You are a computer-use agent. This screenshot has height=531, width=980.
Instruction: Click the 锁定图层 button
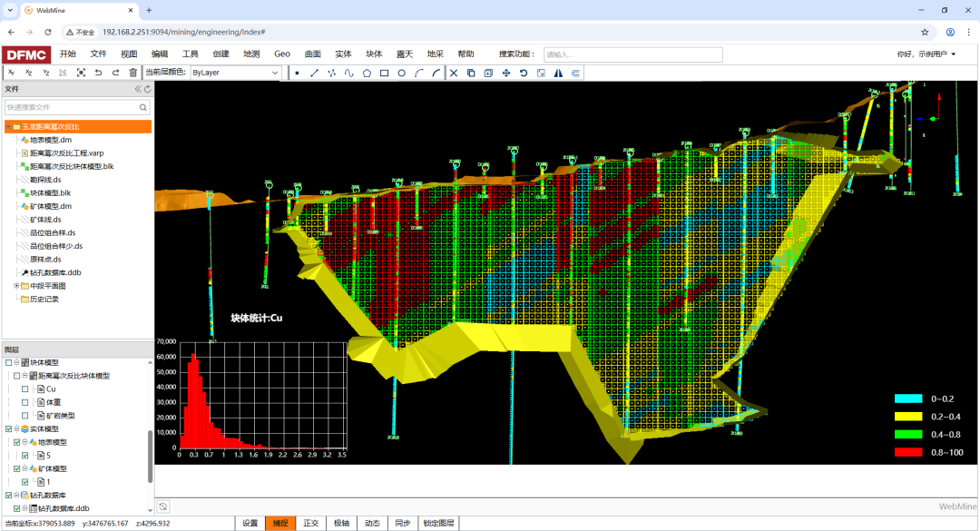tap(438, 524)
